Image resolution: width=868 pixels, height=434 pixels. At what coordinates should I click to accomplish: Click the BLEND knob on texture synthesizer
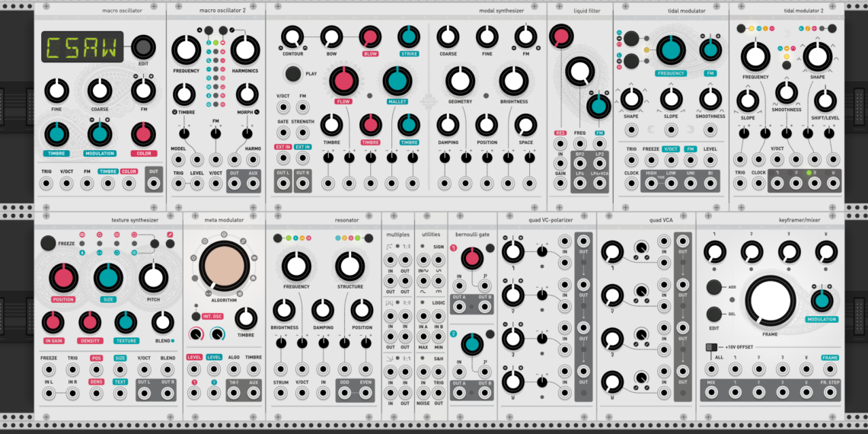[162, 322]
